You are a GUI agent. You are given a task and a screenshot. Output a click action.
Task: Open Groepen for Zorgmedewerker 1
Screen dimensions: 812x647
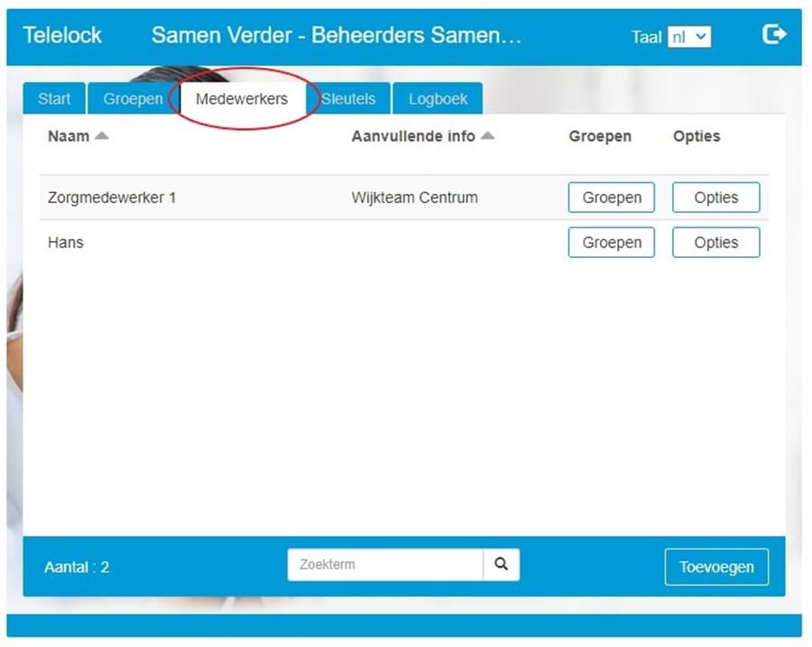(x=611, y=198)
